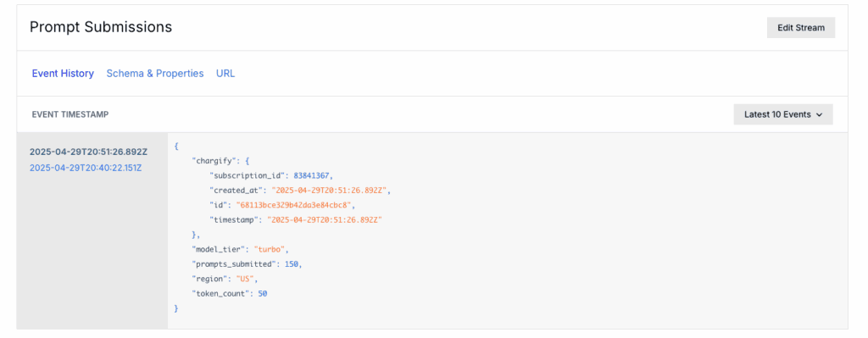Click the EVENT TIMESTAMP column header
The image size is (868, 338).
coord(70,114)
